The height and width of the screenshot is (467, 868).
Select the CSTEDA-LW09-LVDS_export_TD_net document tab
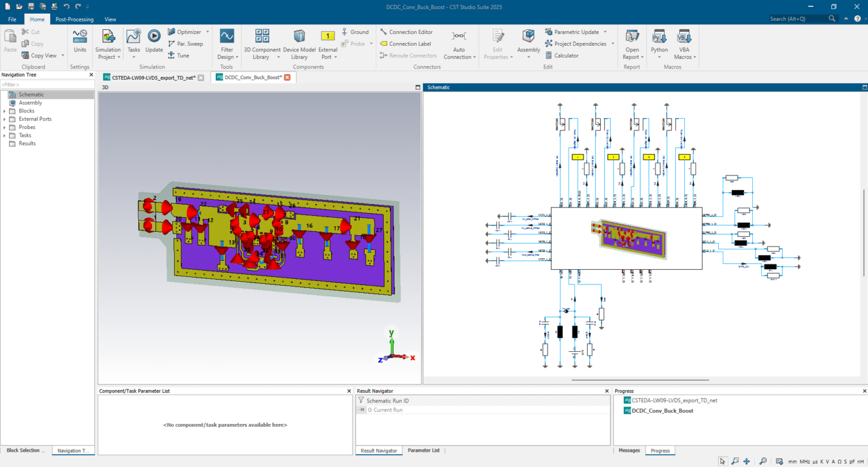click(x=153, y=78)
